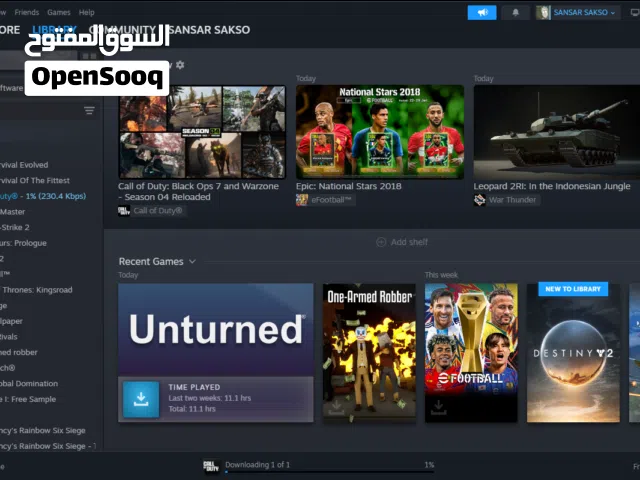The image size is (640, 480).
Task: Click 'Total: 11.1 hrs' played text
Action: (192, 409)
